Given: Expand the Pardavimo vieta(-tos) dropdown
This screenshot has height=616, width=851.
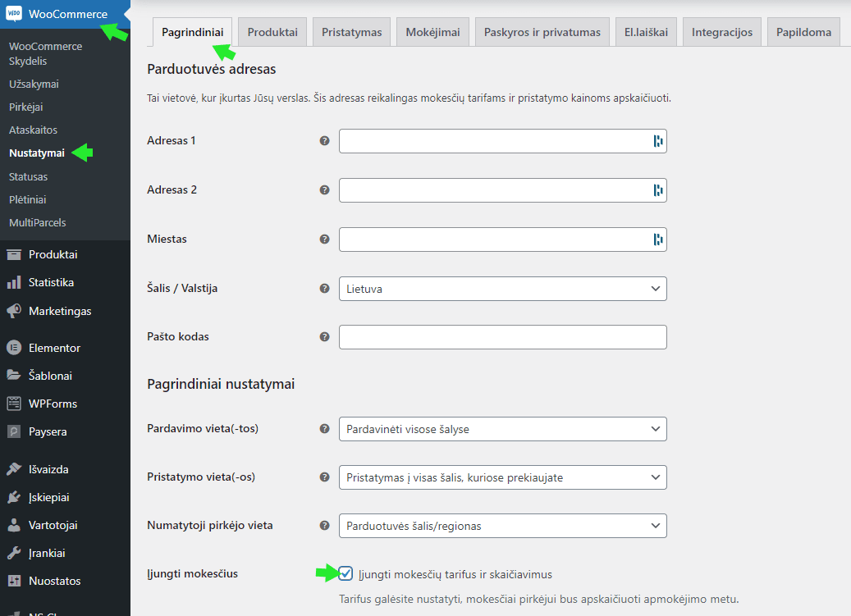Looking at the screenshot, I should pos(502,429).
